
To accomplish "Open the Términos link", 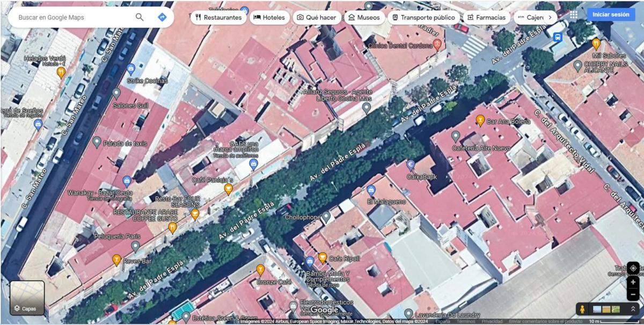I will [x=466, y=321].
